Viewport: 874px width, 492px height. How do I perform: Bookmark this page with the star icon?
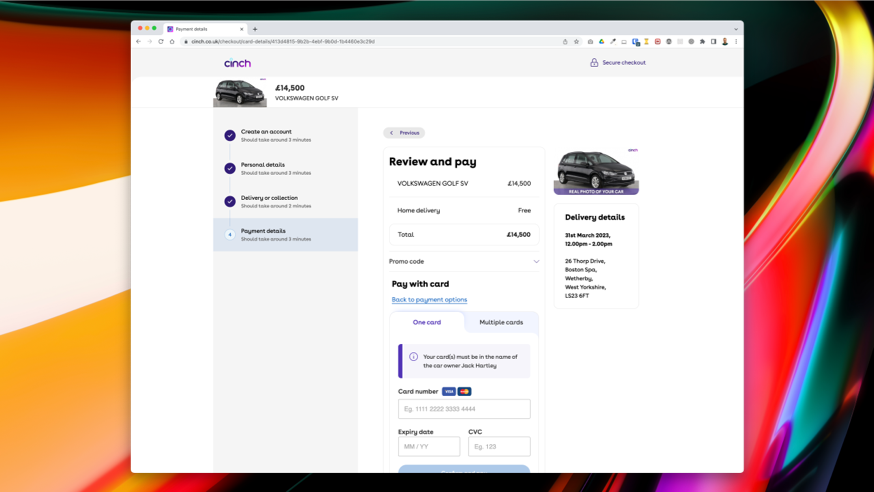576,42
